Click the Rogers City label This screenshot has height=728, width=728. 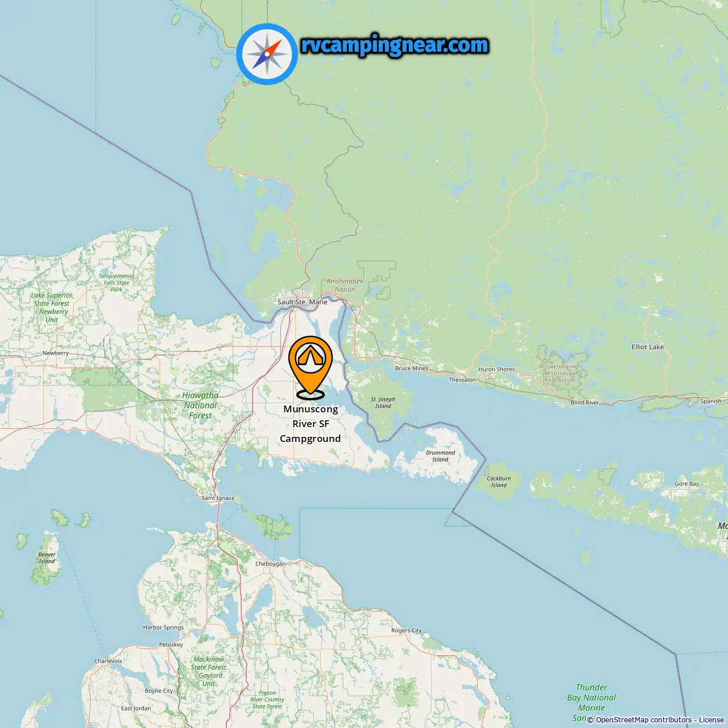[x=407, y=630]
